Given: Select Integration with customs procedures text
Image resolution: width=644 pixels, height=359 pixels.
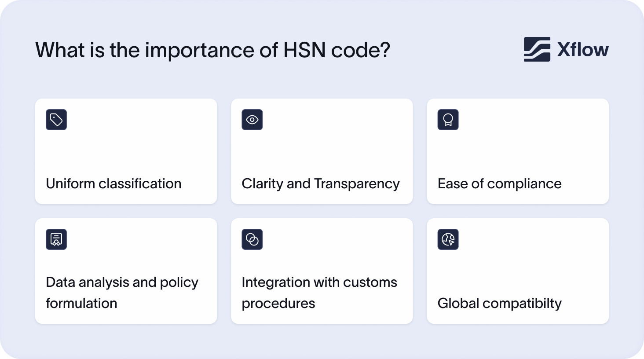Looking at the screenshot, I should [319, 293].
